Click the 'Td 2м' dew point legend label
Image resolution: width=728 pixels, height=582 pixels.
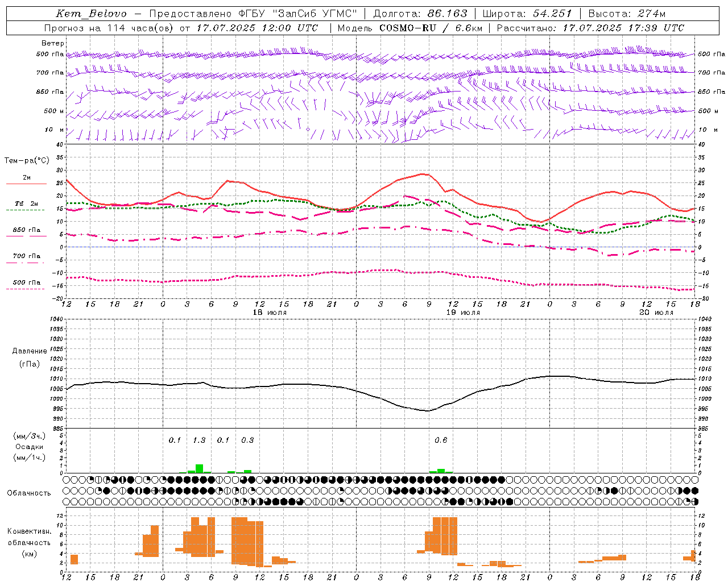(x=27, y=203)
